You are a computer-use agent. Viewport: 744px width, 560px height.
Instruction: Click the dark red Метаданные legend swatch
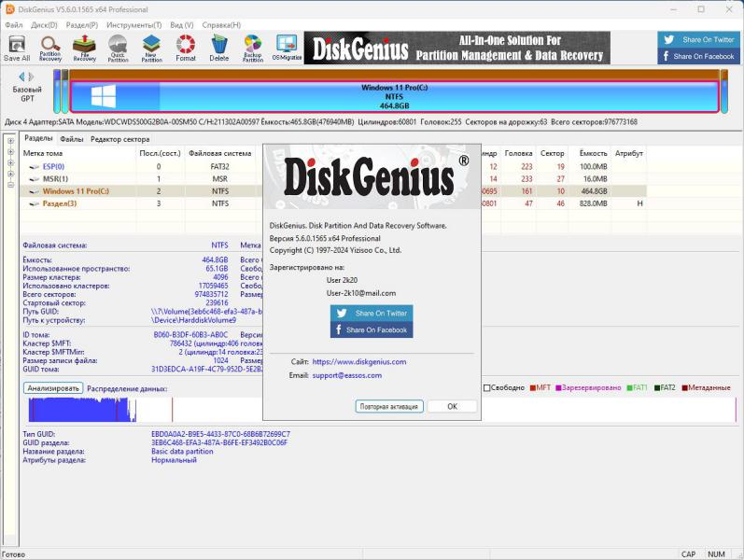pos(684,387)
